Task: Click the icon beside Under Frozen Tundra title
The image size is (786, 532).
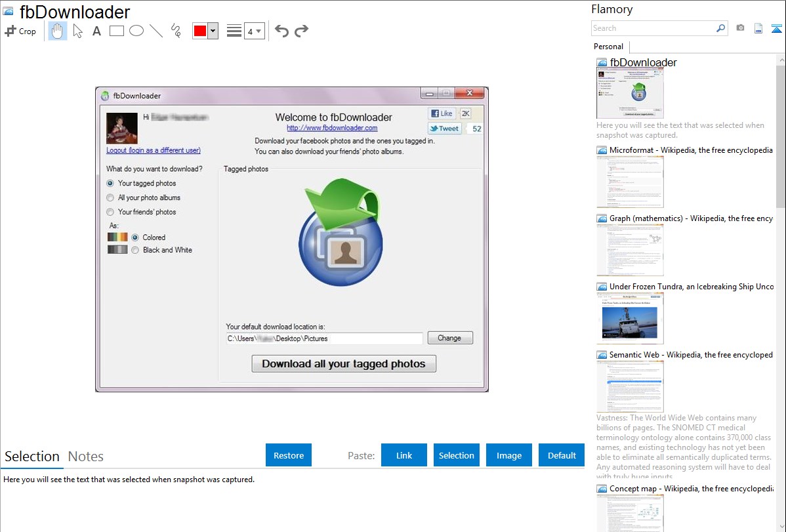Action: (602, 287)
